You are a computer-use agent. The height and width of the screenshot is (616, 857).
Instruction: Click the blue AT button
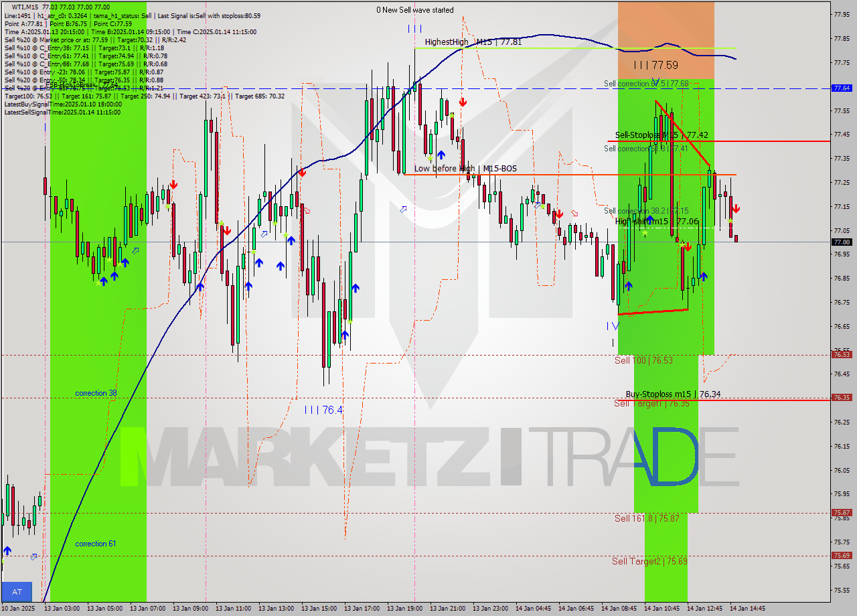[17, 592]
